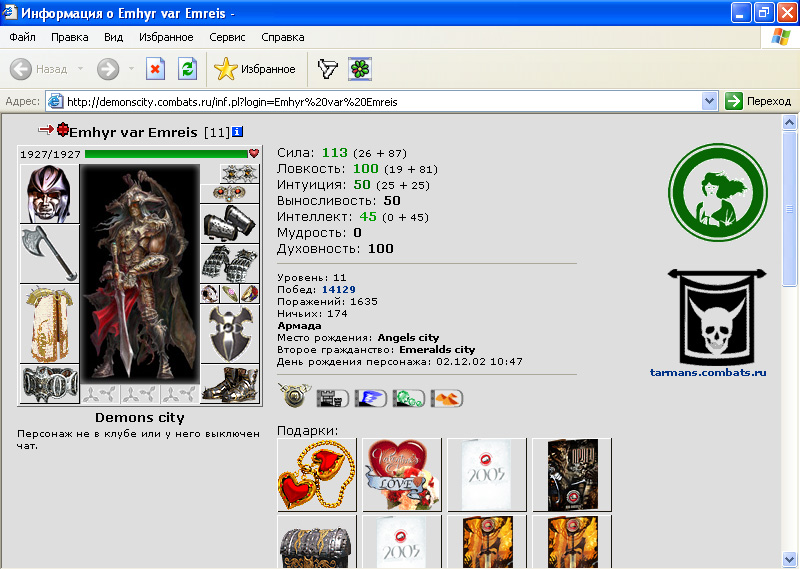Click the green woman alignment emblem

click(718, 192)
